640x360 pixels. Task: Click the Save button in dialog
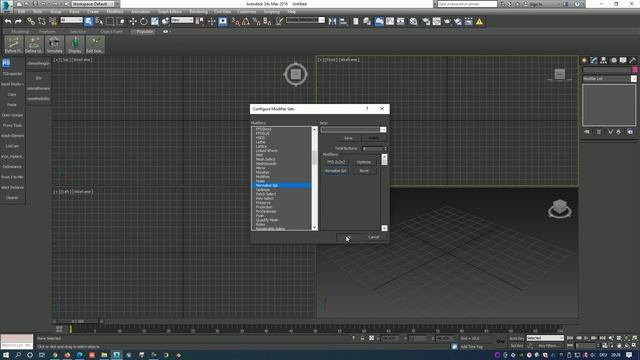click(x=348, y=138)
